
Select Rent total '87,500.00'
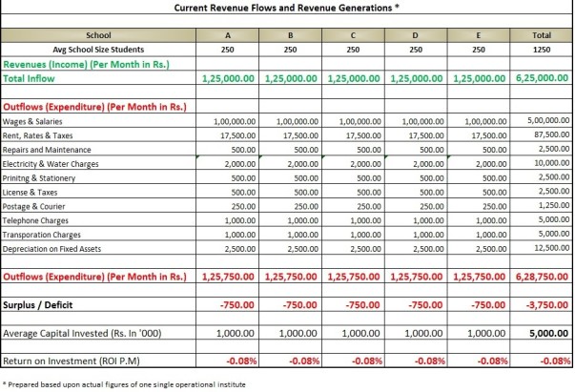(551, 134)
